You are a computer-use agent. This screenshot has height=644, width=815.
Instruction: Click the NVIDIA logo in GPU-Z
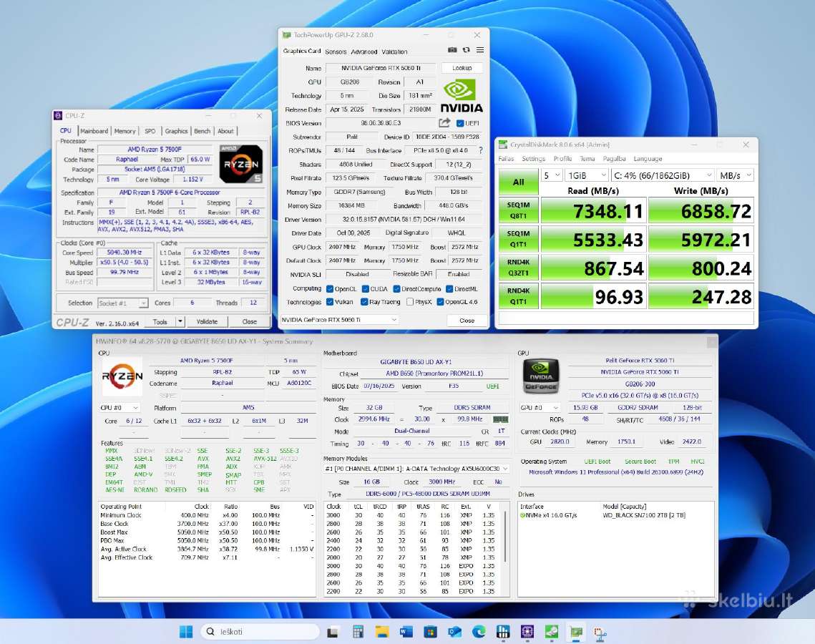click(462, 97)
